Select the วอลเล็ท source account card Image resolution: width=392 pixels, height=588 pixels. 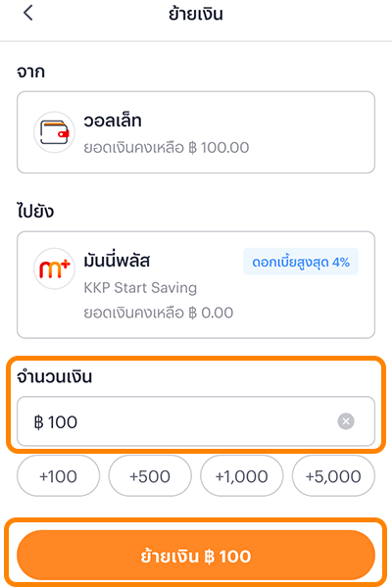196,132
